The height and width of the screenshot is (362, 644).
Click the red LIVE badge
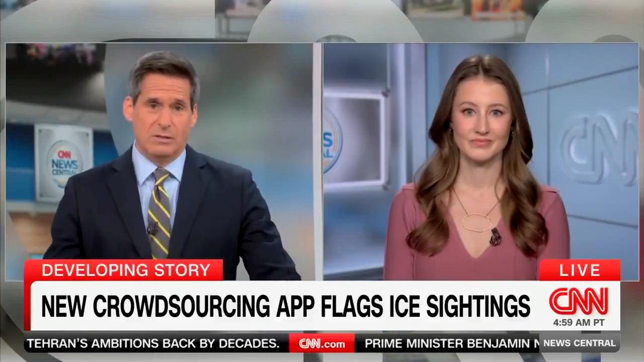pos(579,270)
